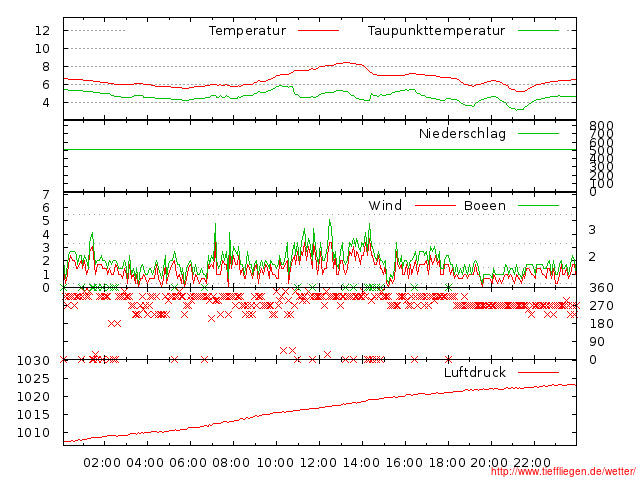The width and height of the screenshot is (640, 480).
Task: Click the 360 wind direction axis label
Action: pyautogui.click(x=601, y=288)
